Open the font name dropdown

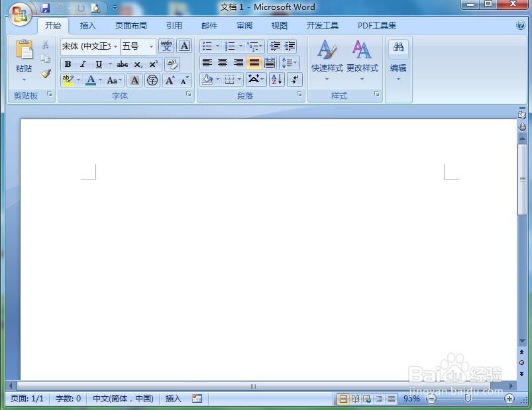click(116, 46)
